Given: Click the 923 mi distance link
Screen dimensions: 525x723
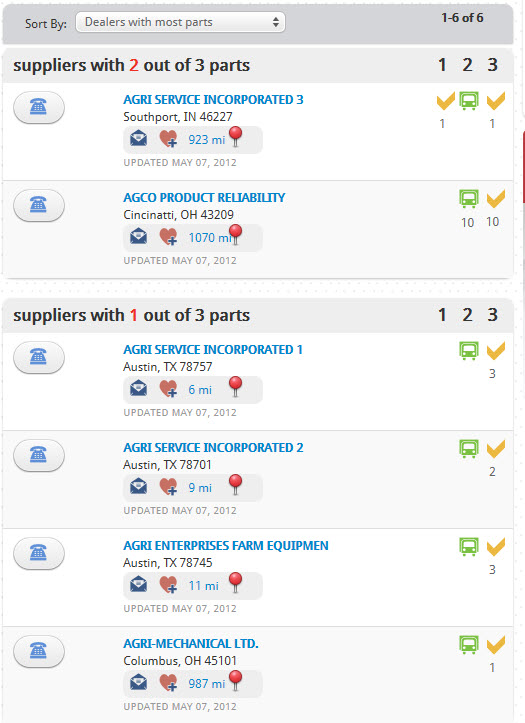Looking at the screenshot, I should pyautogui.click(x=206, y=140).
